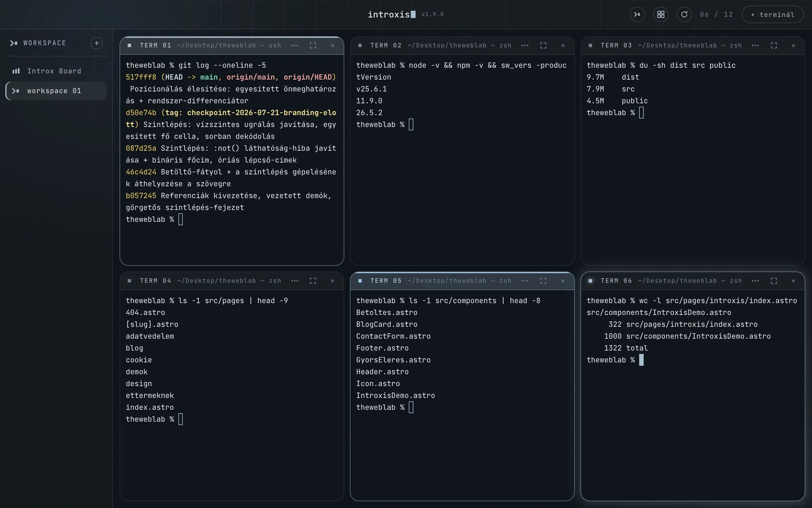Close the TERM 01 panel
Screen dimensions: 812x508
[x=333, y=45]
